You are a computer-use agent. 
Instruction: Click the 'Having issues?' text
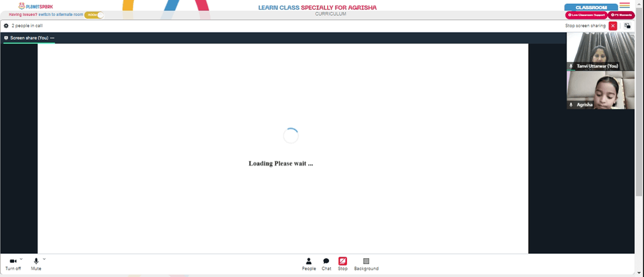[x=23, y=14]
